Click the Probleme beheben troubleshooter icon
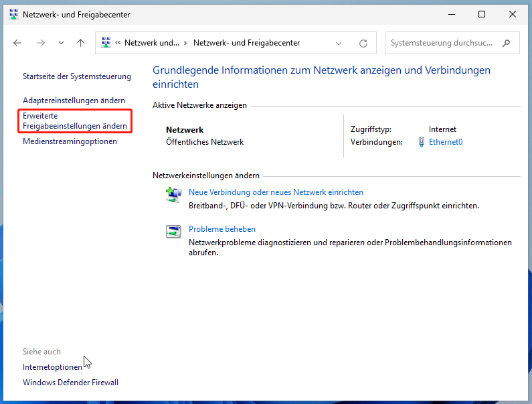The image size is (532, 404). pyautogui.click(x=173, y=232)
